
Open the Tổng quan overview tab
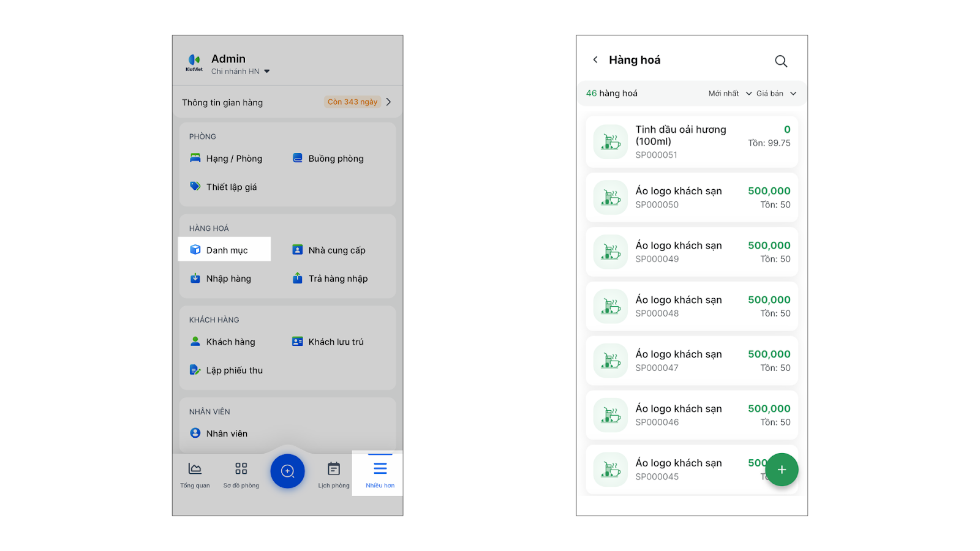[195, 474]
